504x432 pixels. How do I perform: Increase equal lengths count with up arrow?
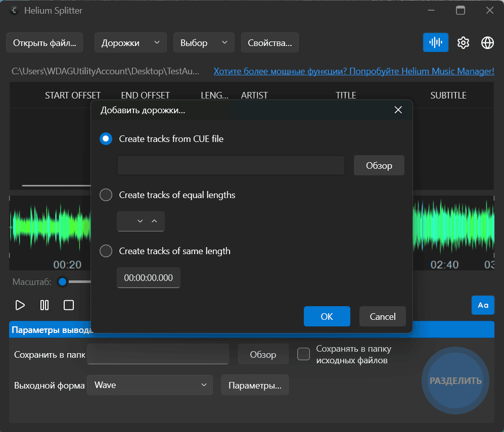[x=154, y=221]
